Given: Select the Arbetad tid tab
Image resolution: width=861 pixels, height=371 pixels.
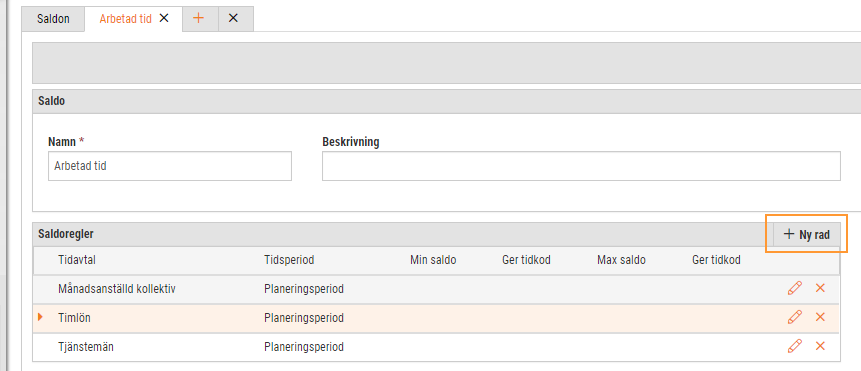Looking at the screenshot, I should coord(126,19).
